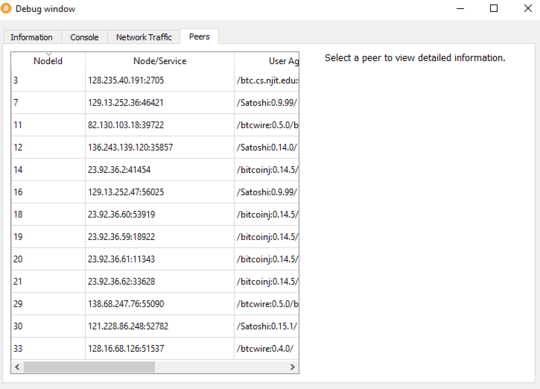Maximize the Debug window

point(494,9)
